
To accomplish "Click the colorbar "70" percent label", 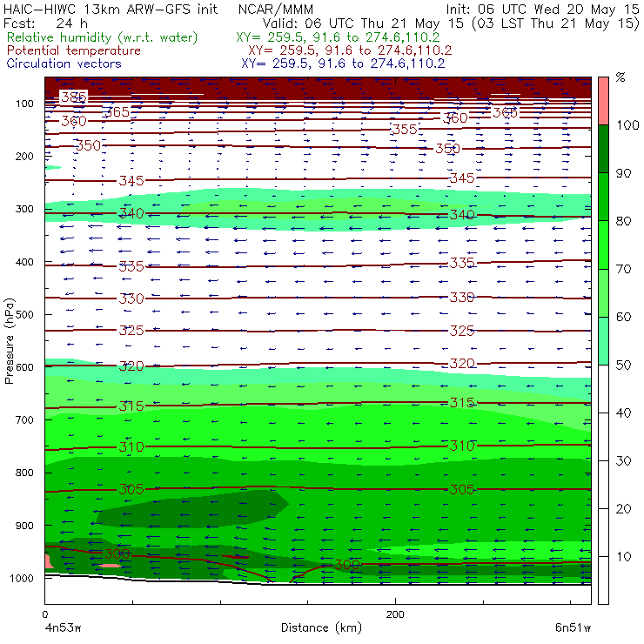I will pos(623,269).
